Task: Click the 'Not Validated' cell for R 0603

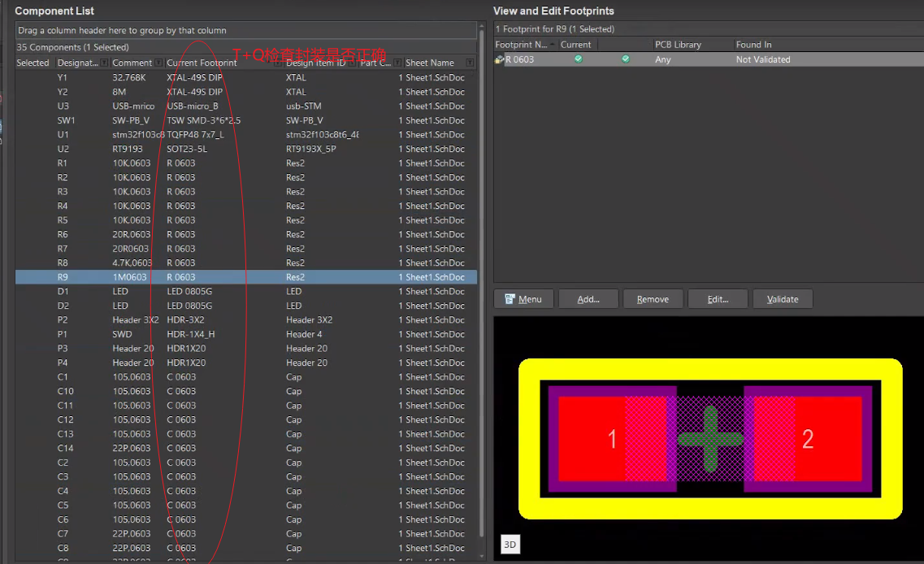Action: pyautogui.click(x=762, y=59)
